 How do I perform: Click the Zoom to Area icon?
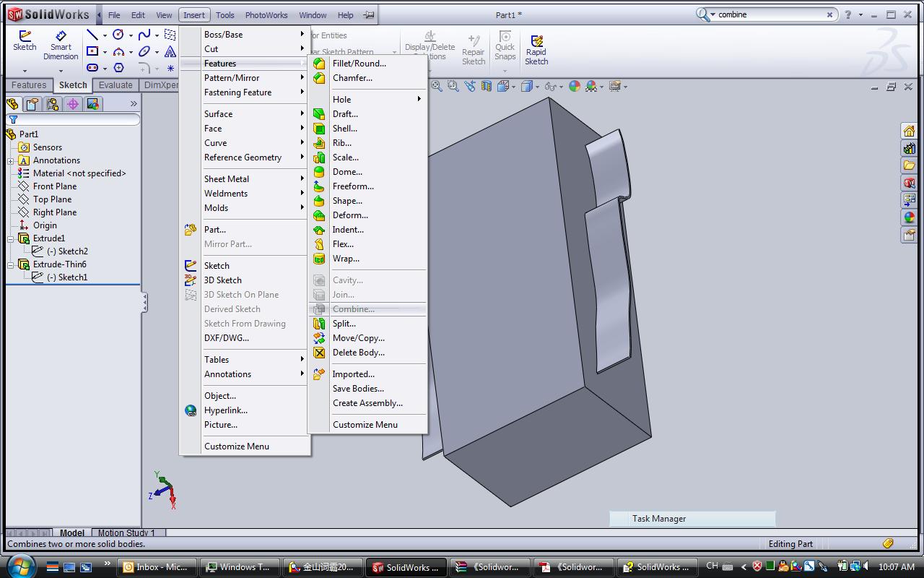453,86
